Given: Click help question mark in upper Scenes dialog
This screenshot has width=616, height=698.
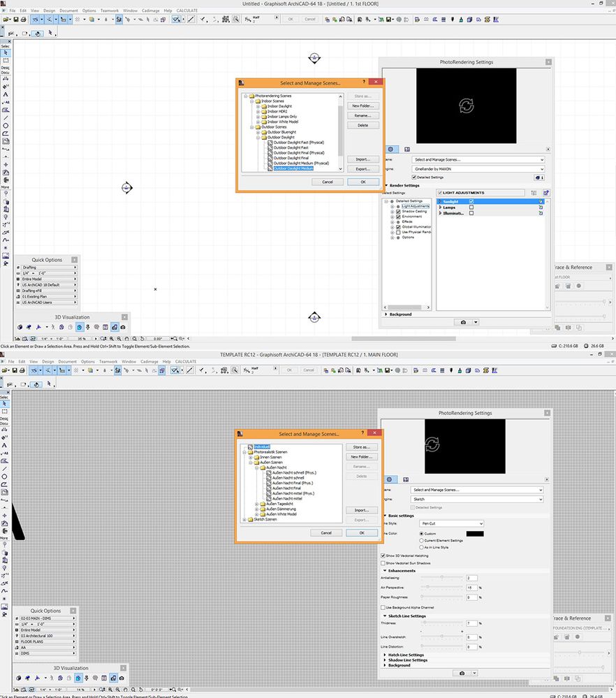Looking at the screenshot, I should 364,82.
